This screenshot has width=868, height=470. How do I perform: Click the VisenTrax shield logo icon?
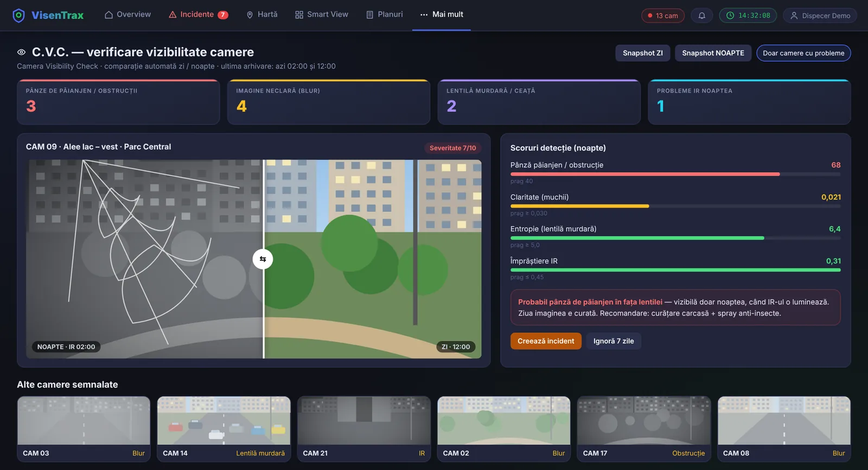pyautogui.click(x=18, y=15)
